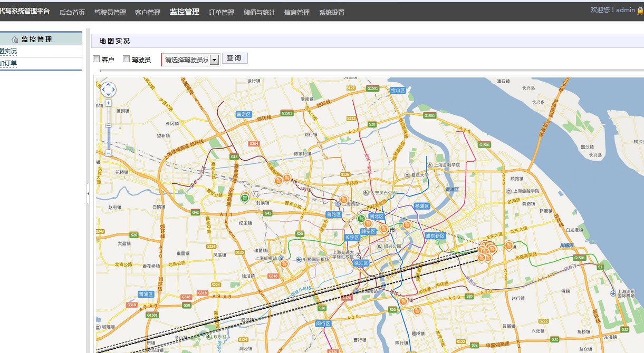
Task: Select the green marker beside the 闸北区 label
Action: pyautogui.click(x=362, y=218)
